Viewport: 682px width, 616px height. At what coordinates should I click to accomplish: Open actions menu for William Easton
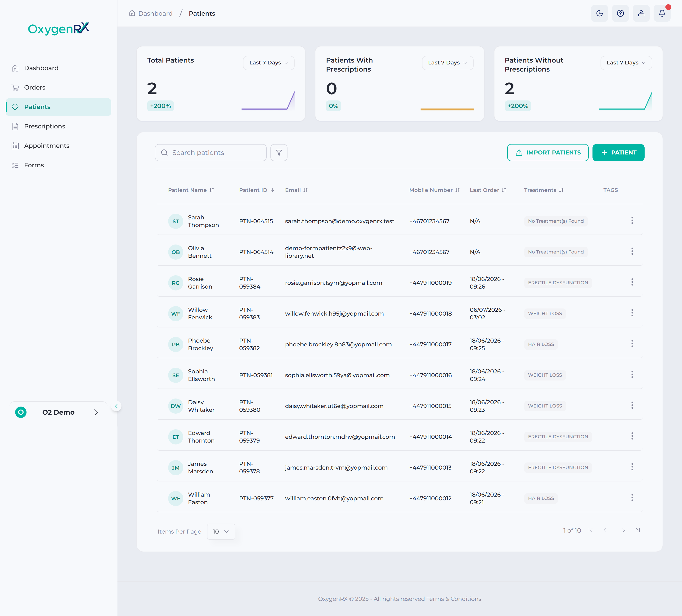pos(632,498)
